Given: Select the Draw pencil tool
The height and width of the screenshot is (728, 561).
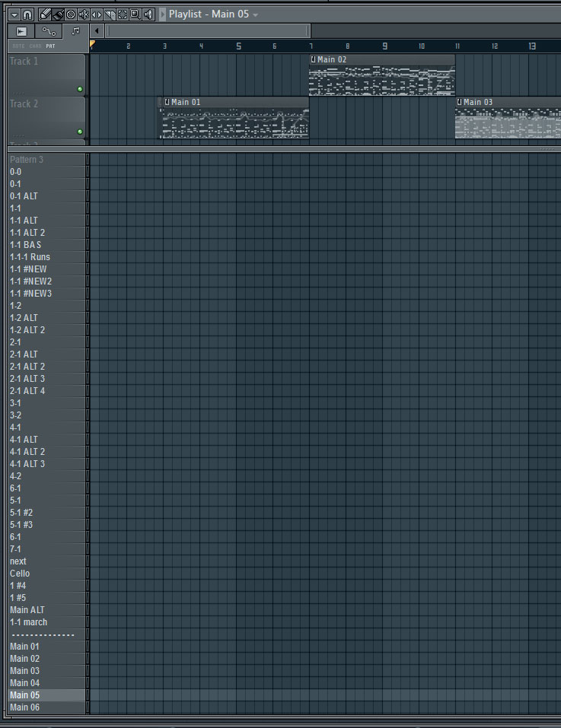Looking at the screenshot, I should [x=45, y=14].
